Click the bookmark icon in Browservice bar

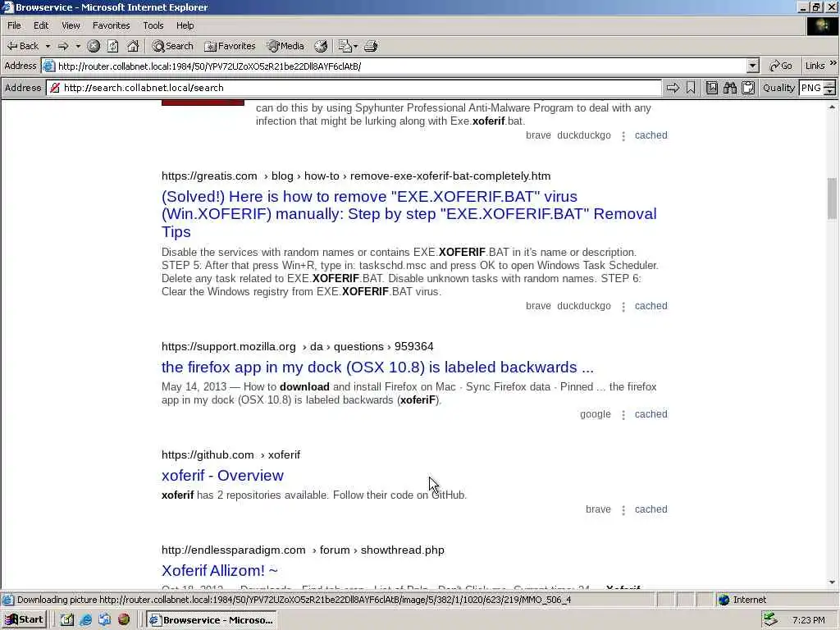[x=691, y=88]
